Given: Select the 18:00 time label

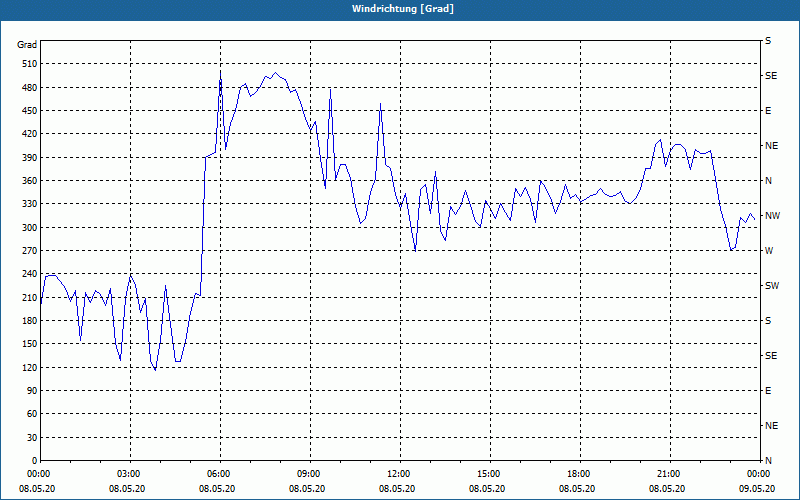Looking at the screenshot, I should pyautogui.click(x=579, y=474).
